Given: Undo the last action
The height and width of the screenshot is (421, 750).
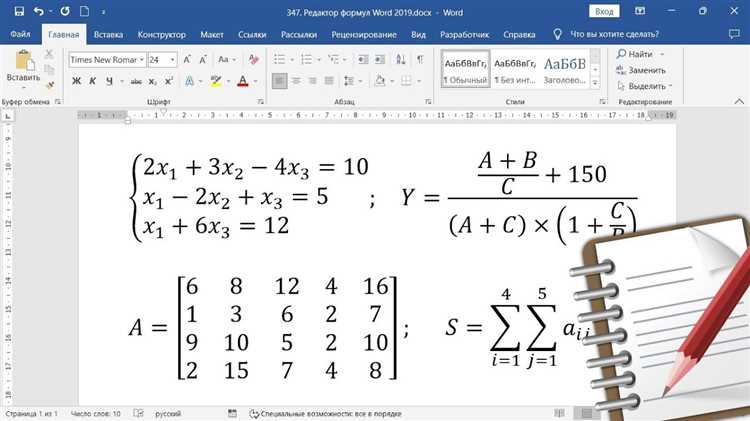Looking at the screenshot, I should 37,11.
